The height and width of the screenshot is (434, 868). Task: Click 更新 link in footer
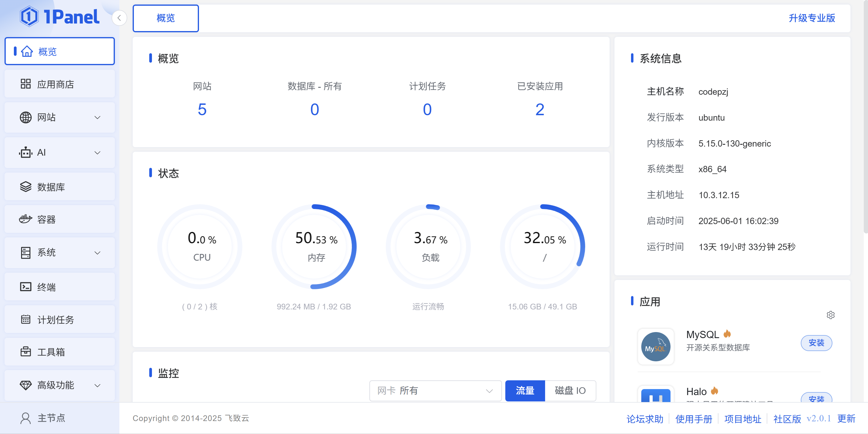[846, 419]
